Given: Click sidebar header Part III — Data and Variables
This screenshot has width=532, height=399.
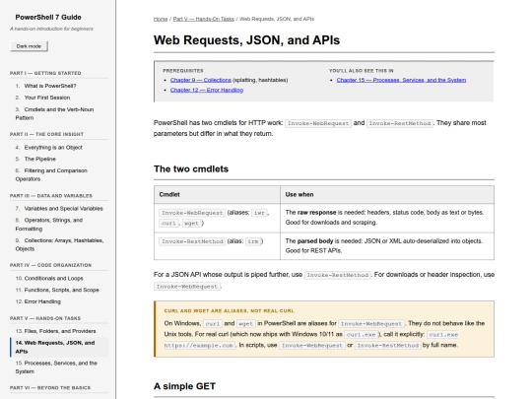Looking at the screenshot, I should tap(51, 196).
